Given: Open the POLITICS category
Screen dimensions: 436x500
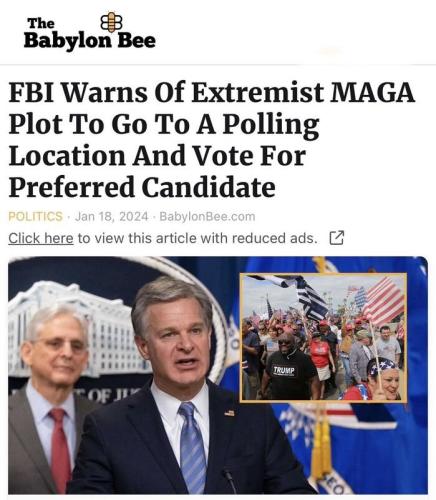Looking at the screenshot, I should point(35,216).
